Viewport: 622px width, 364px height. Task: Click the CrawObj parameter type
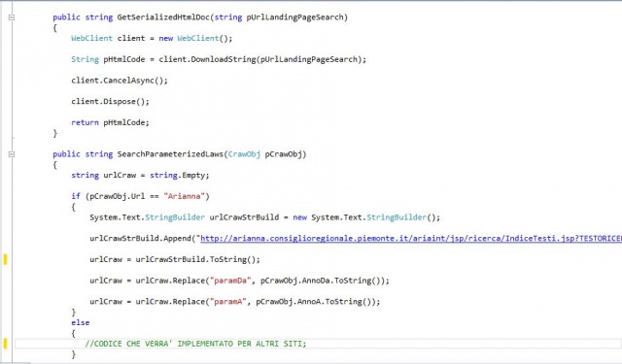(244, 154)
